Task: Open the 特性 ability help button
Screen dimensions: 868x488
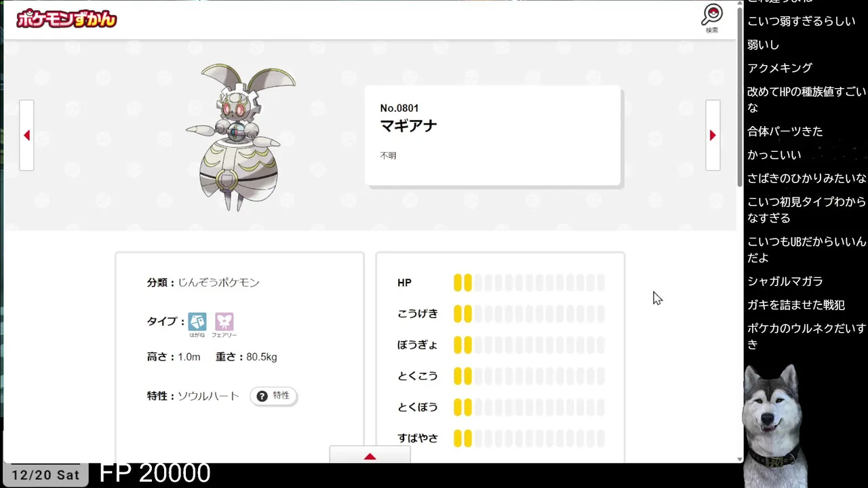Action: click(x=273, y=396)
